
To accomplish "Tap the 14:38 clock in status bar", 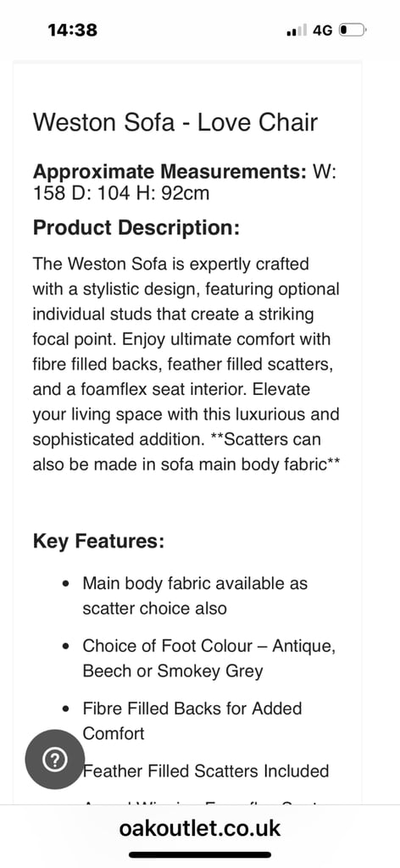I will 73,30.
